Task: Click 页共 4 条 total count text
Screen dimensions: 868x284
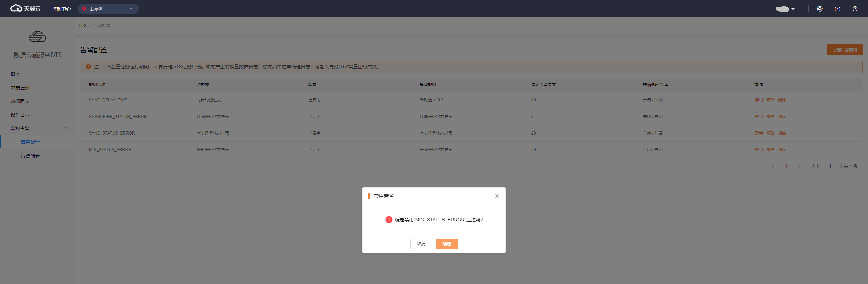Action: click(x=848, y=166)
